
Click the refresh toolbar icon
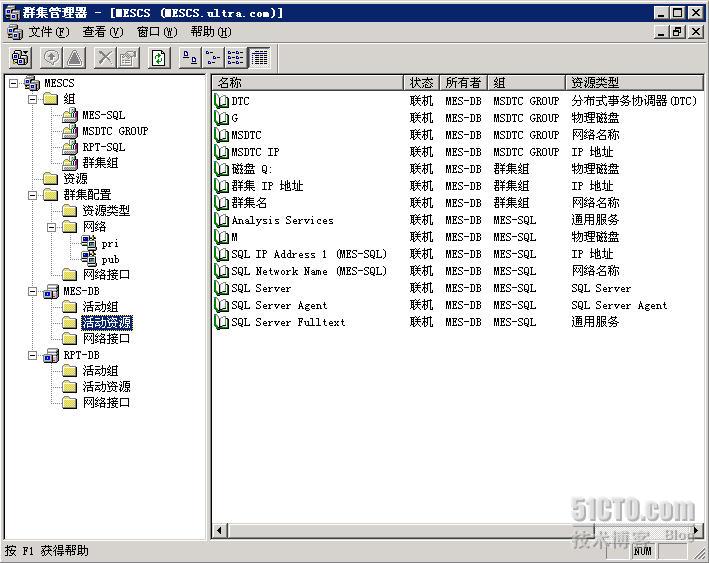159,58
